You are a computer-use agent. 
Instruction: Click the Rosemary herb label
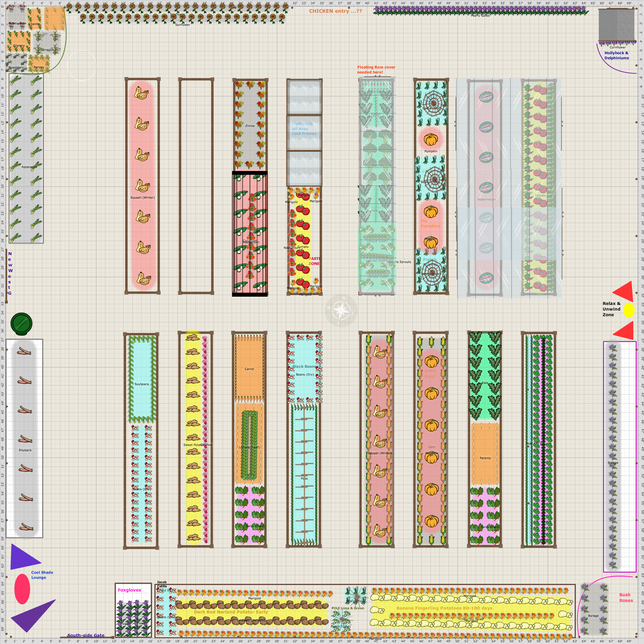pos(16,67)
